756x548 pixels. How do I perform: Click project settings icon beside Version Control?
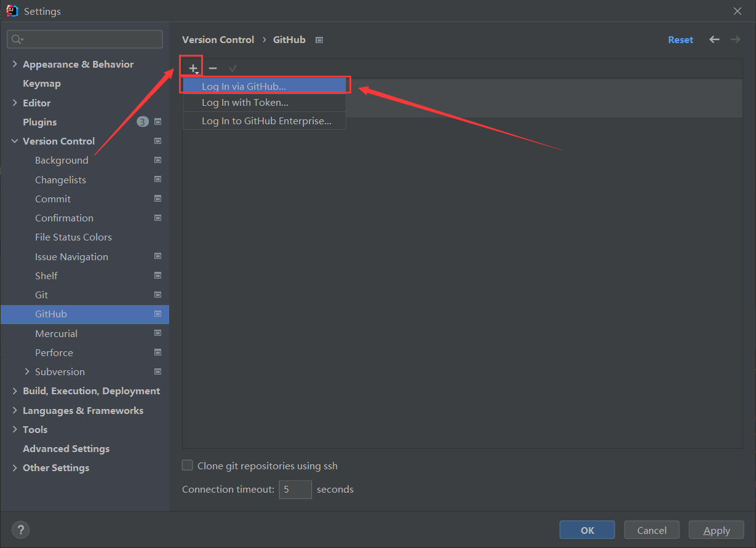click(x=157, y=141)
